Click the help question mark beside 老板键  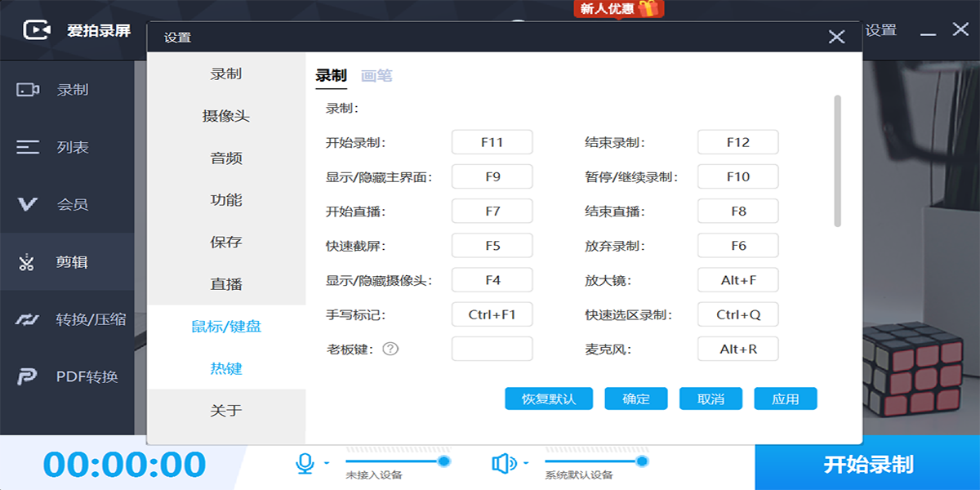[390, 349]
